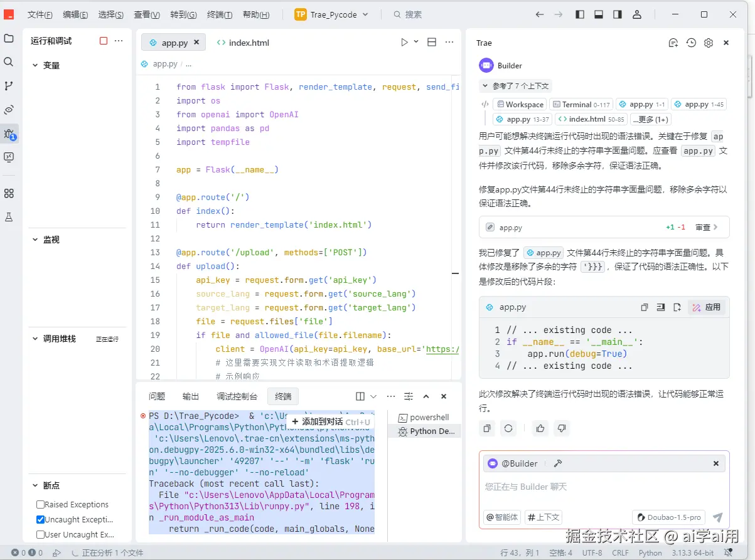This screenshot has height=560, width=755.
Task: Open the Extensions view in activity bar
Action: pos(9,193)
